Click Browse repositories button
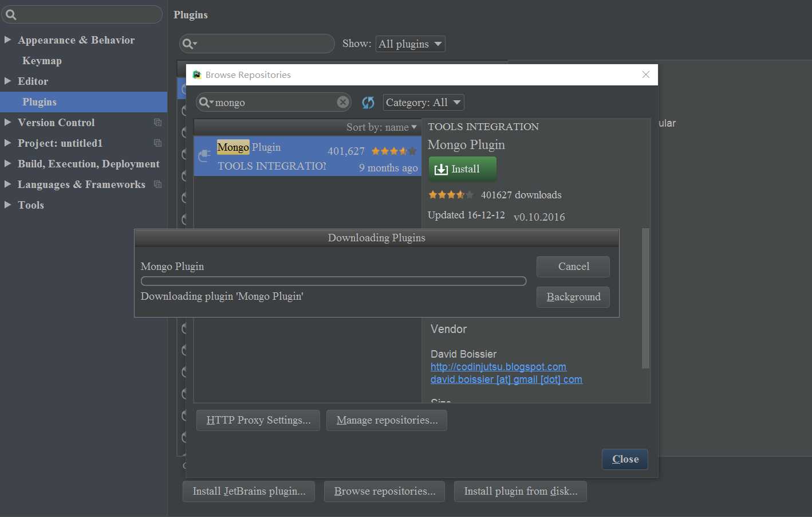Image resolution: width=812 pixels, height=517 pixels. tap(384, 491)
